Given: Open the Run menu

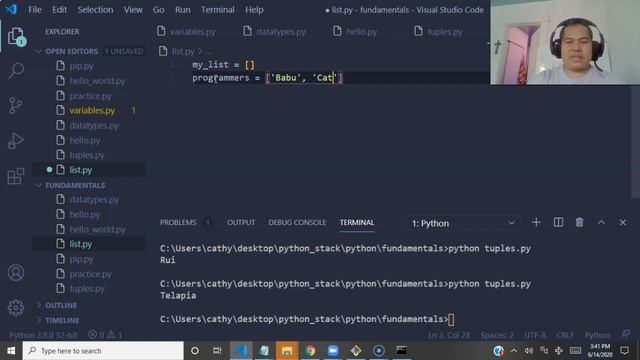Looking at the screenshot, I should [x=182, y=10].
